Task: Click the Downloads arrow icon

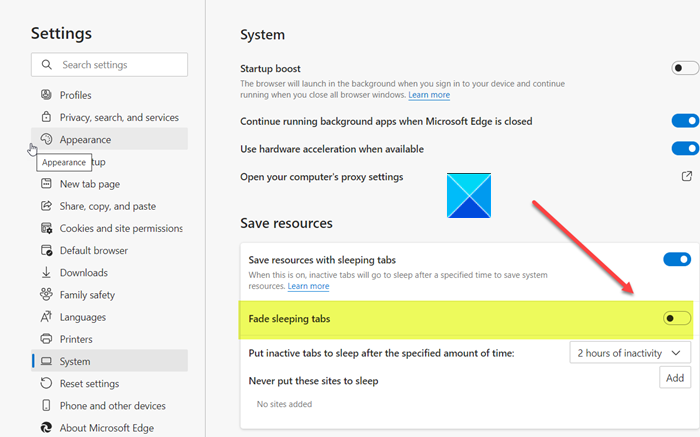Action: point(46,272)
